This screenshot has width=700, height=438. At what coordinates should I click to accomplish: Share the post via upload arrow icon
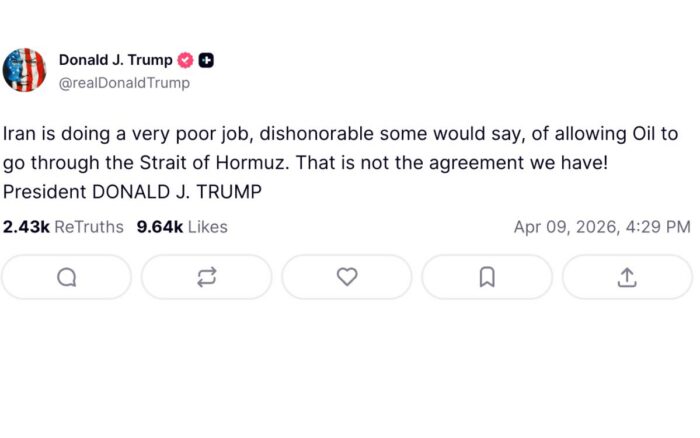point(626,277)
